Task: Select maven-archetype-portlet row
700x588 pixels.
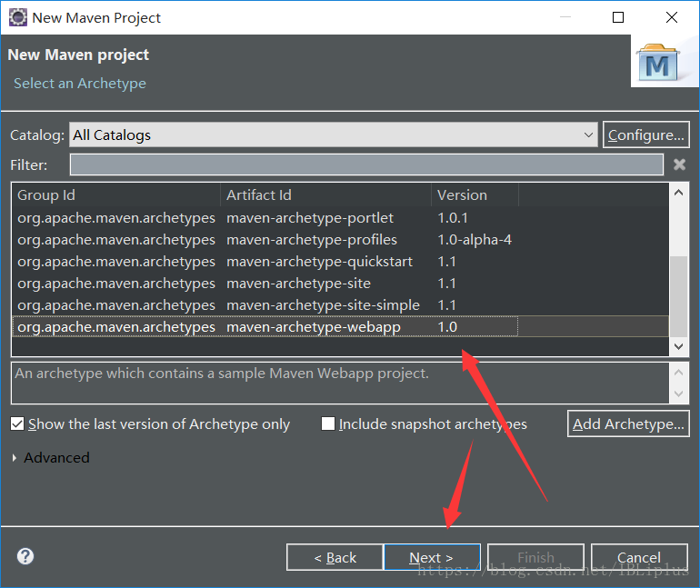Action: 340,218
